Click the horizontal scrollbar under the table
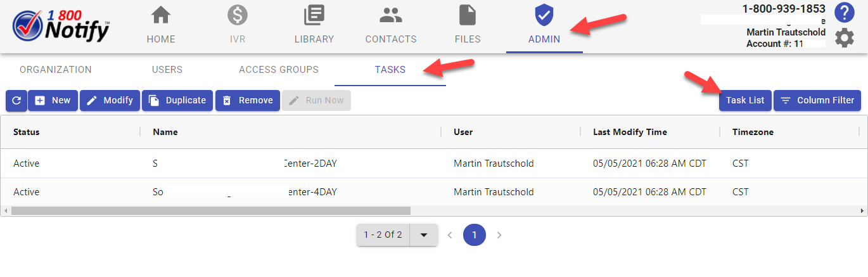The height and width of the screenshot is (277, 868). coord(210,210)
